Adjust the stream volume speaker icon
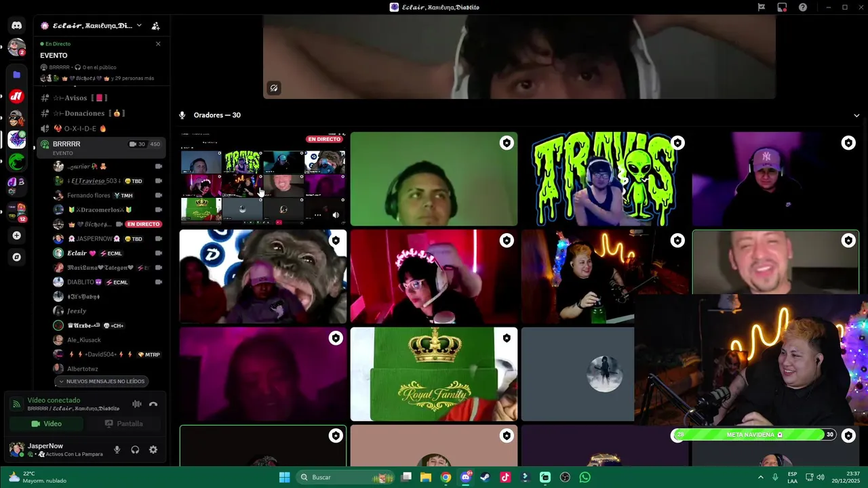This screenshot has height=488, width=868. pyautogui.click(x=336, y=215)
